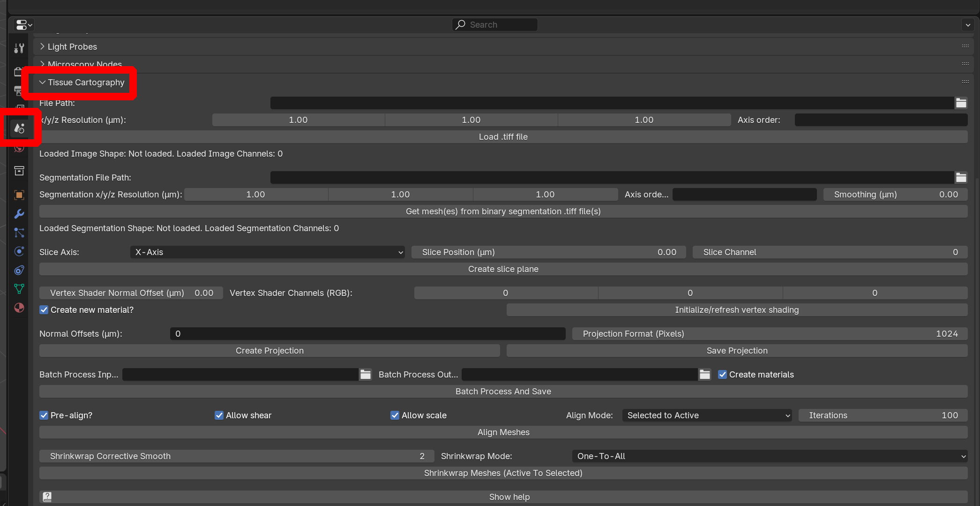Switch to the Tool properties tab
Viewport: 980px width, 506px height.
click(19, 48)
